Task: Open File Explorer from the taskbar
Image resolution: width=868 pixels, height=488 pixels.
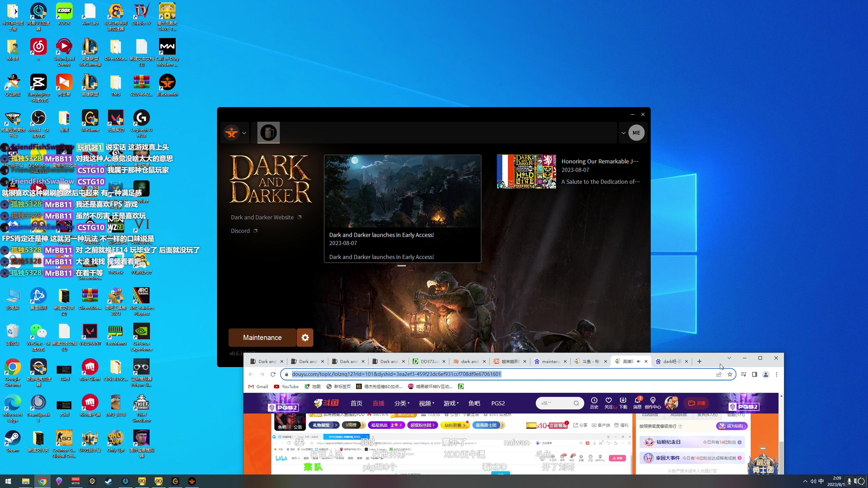Action: point(25,481)
